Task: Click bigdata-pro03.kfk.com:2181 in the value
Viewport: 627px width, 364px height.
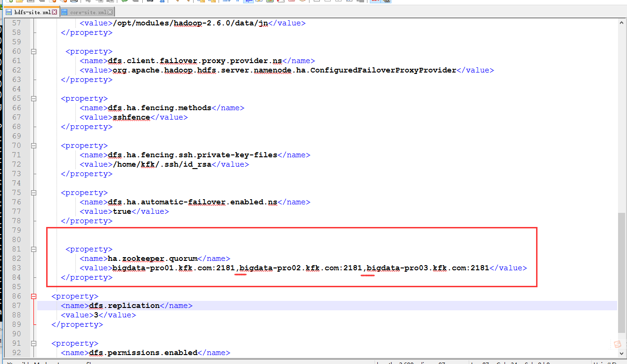Action: (428, 268)
